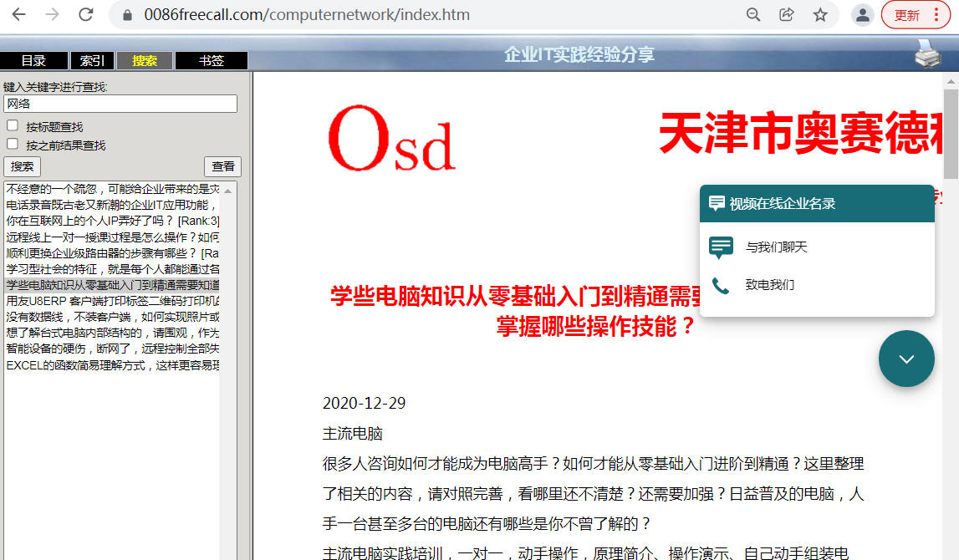The width and height of the screenshot is (959, 560).
Task: Toggle the 按之前结果查找 checkbox
Action: pyautogui.click(x=13, y=144)
